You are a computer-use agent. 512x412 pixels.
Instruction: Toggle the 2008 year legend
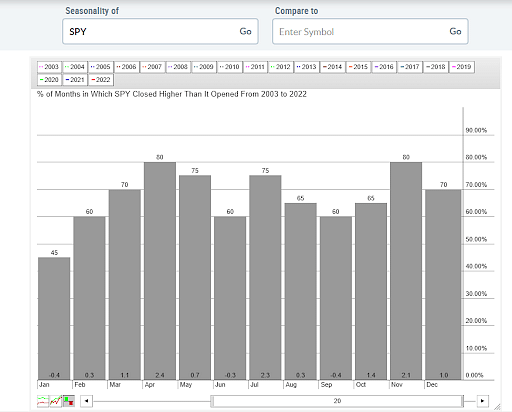click(x=178, y=67)
